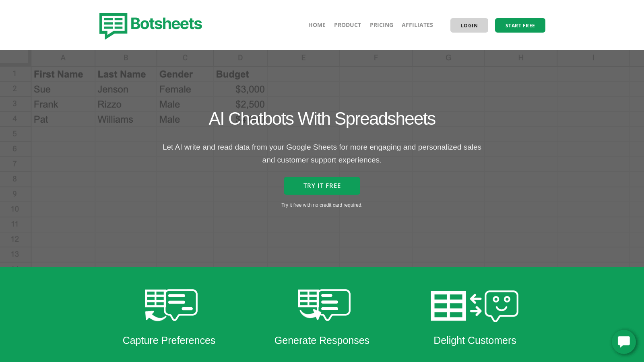This screenshot has height=362, width=644.
Task: Click the Capture Preferences heading
Action: (169, 340)
